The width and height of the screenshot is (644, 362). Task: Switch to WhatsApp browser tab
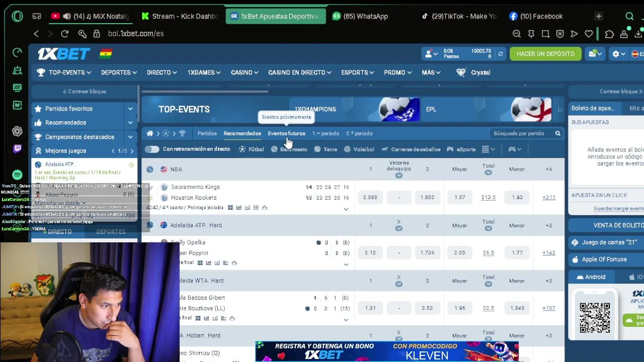[360, 16]
